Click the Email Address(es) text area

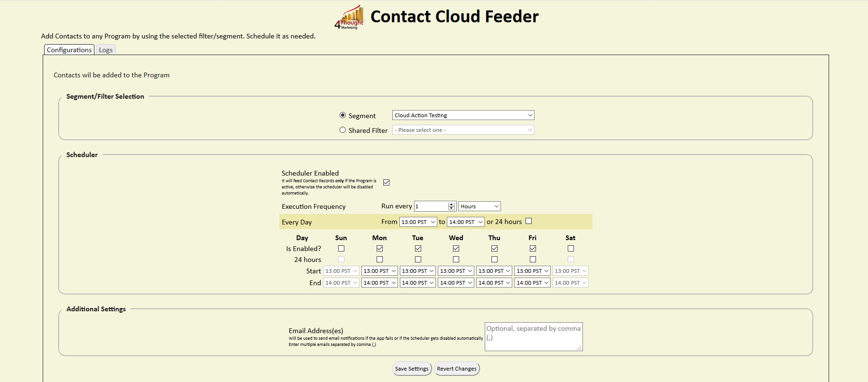click(534, 337)
